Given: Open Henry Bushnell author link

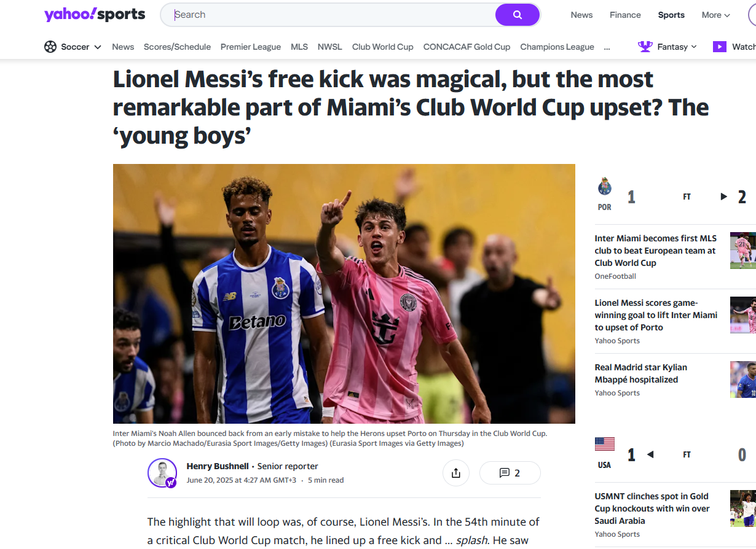Looking at the screenshot, I should pos(218,466).
